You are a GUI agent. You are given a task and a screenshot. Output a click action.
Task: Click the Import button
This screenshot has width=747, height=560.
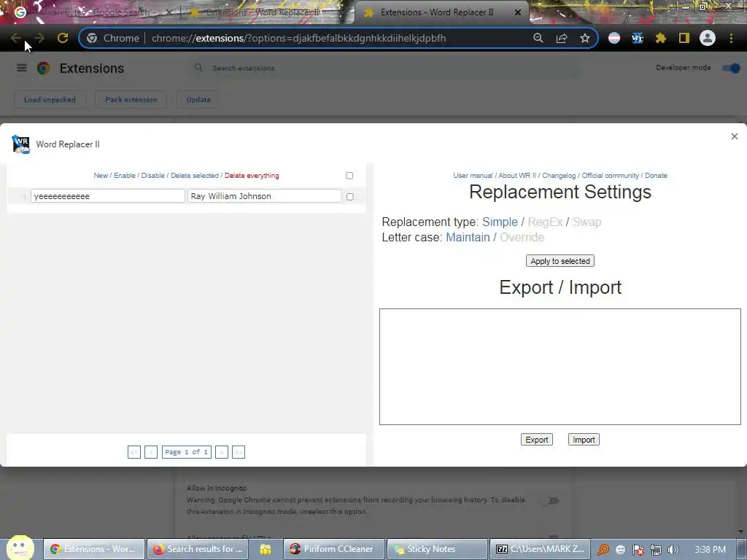(x=584, y=440)
